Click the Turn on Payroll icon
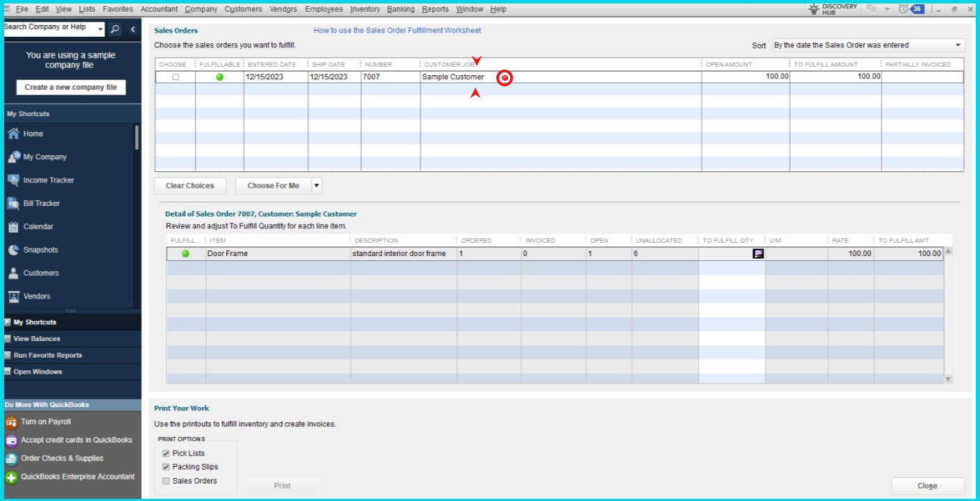Screen dimensions: 980x501 click(x=11, y=422)
